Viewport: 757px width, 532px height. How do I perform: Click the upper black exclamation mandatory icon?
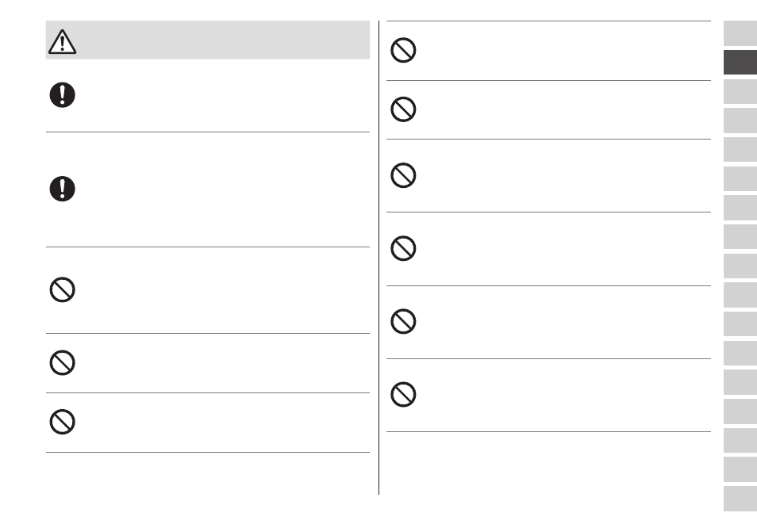click(x=62, y=94)
